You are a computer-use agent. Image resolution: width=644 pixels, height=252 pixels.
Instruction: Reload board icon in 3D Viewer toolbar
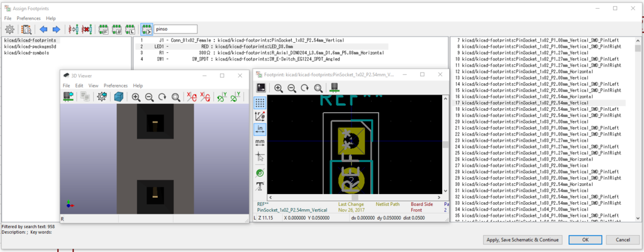68,97
